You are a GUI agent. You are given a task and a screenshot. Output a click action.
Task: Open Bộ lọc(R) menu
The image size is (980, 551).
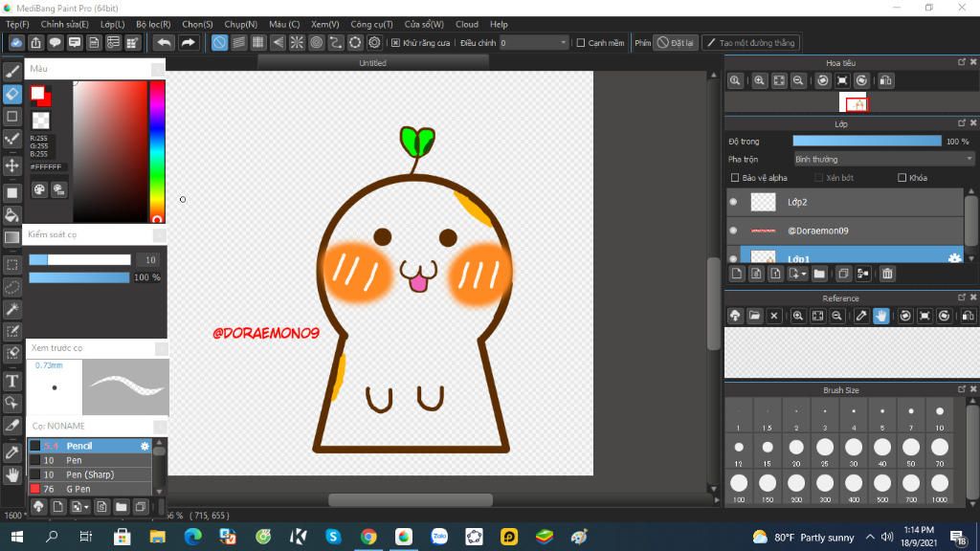pos(153,24)
